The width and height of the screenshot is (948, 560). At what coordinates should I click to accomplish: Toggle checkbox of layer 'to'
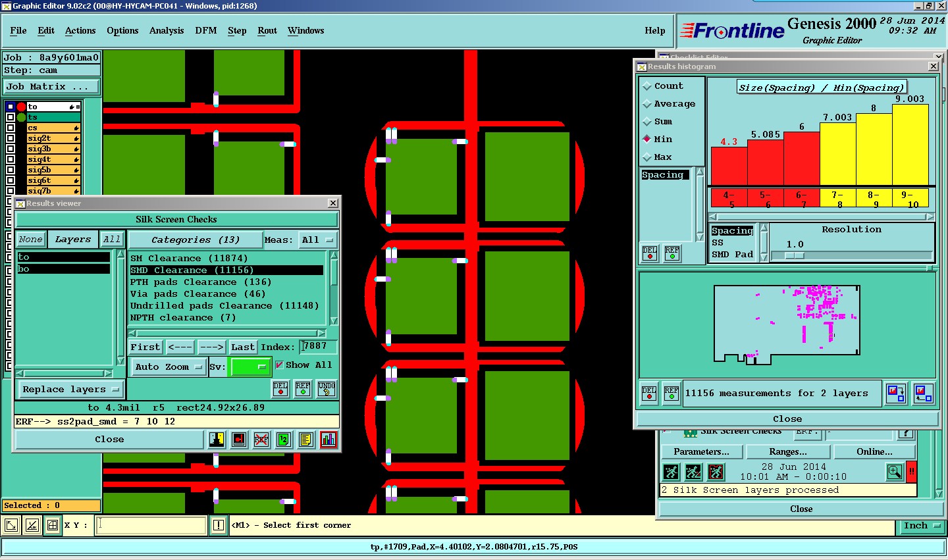tap(10, 107)
